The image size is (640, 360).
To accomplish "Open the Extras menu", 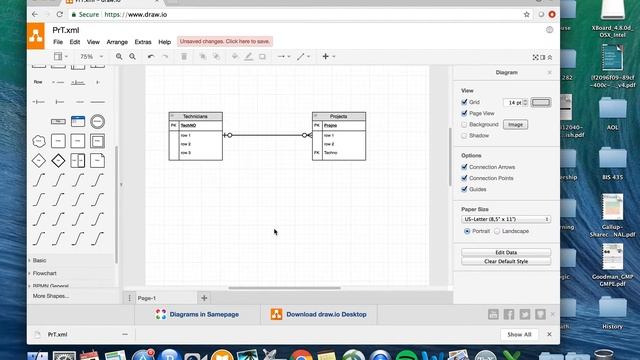I will click(x=143, y=42).
